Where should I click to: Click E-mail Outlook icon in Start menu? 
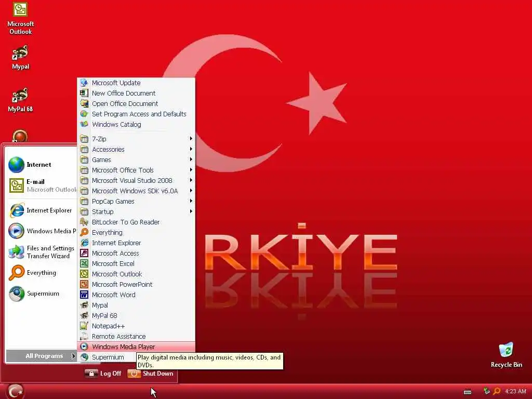pos(16,185)
